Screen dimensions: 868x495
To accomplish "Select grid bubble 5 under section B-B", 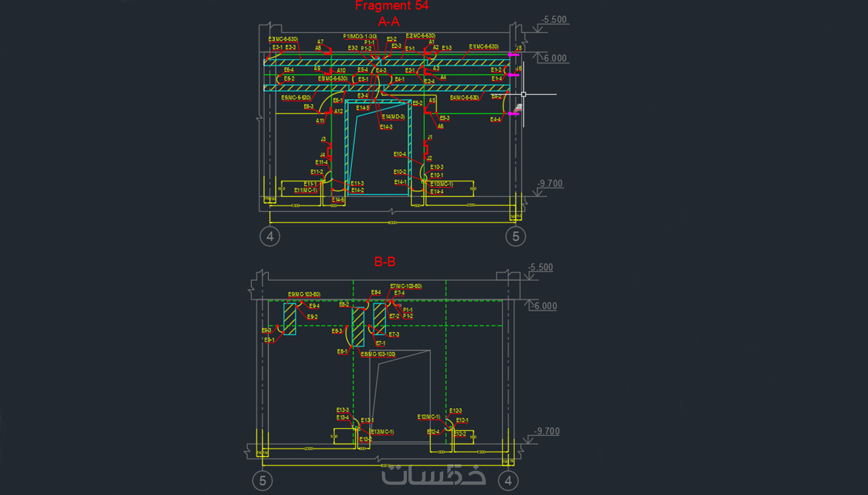I will tap(262, 480).
